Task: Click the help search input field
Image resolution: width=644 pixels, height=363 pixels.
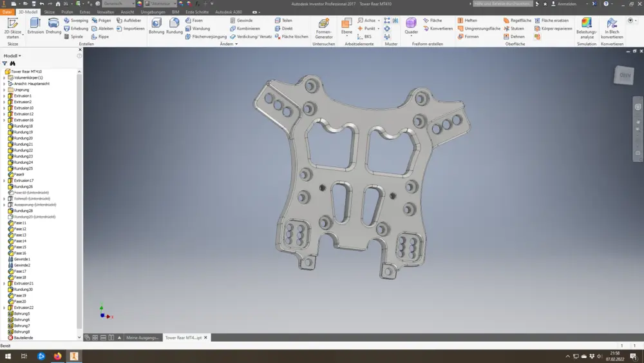Action: click(x=503, y=4)
